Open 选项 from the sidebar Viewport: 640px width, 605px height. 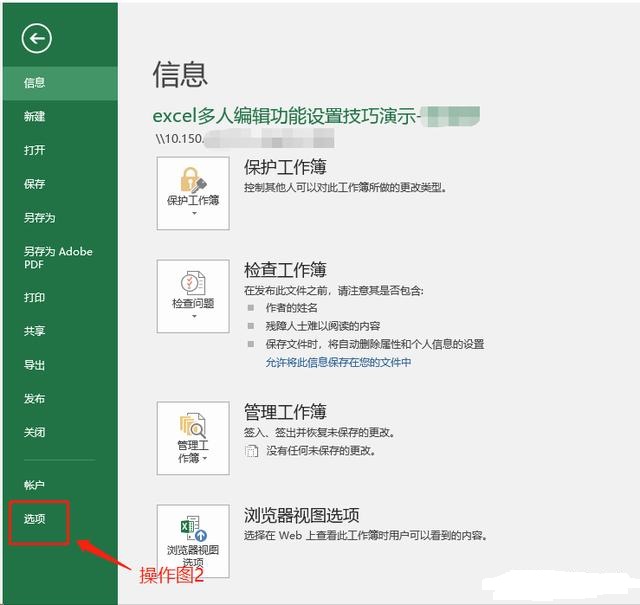tap(35, 519)
